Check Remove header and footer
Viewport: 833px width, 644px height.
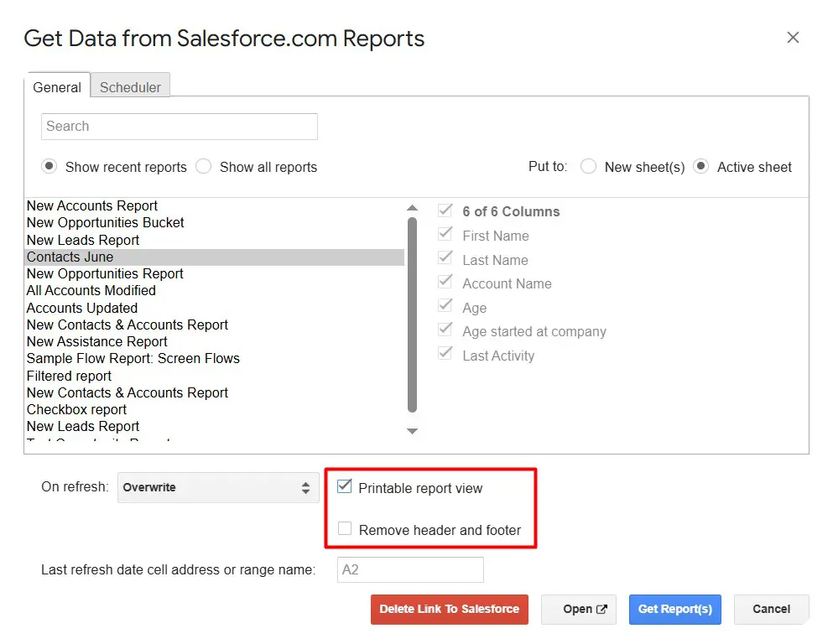[x=345, y=529]
